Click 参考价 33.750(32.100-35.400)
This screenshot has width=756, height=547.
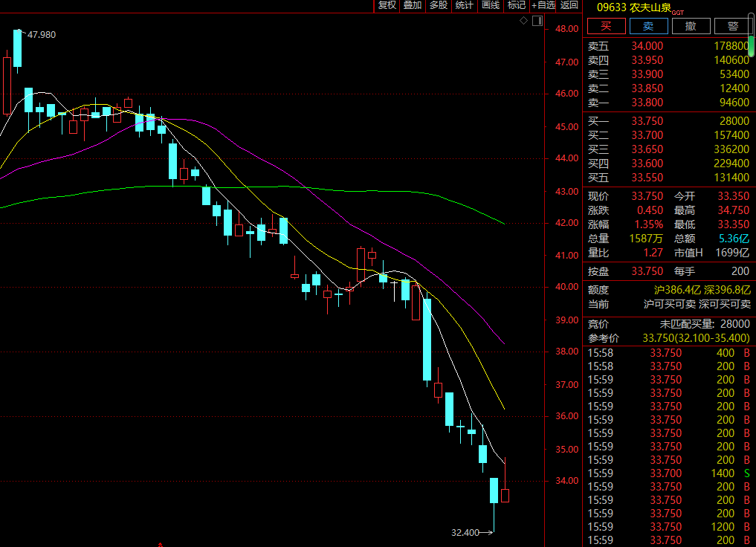(696, 338)
